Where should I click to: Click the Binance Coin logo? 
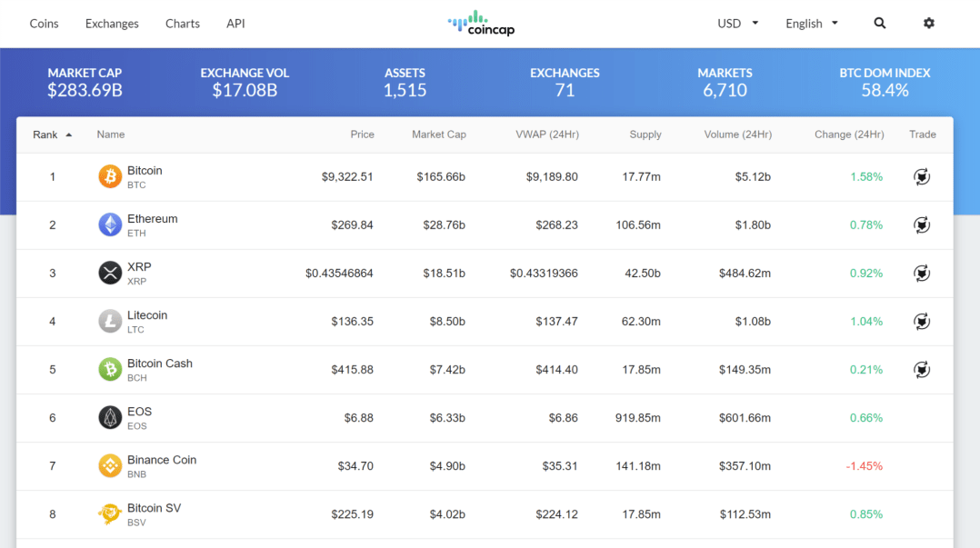(x=110, y=465)
